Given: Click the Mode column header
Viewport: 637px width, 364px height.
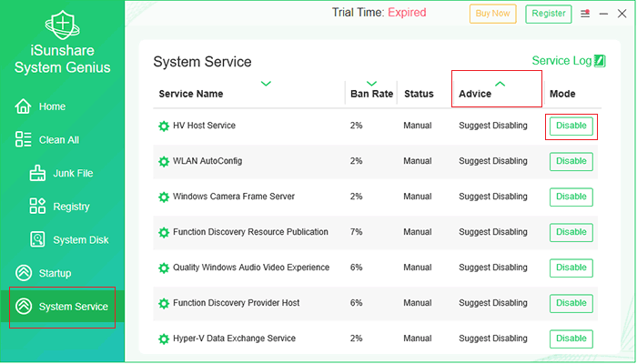Looking at the screenshot, I should point(562,94).
